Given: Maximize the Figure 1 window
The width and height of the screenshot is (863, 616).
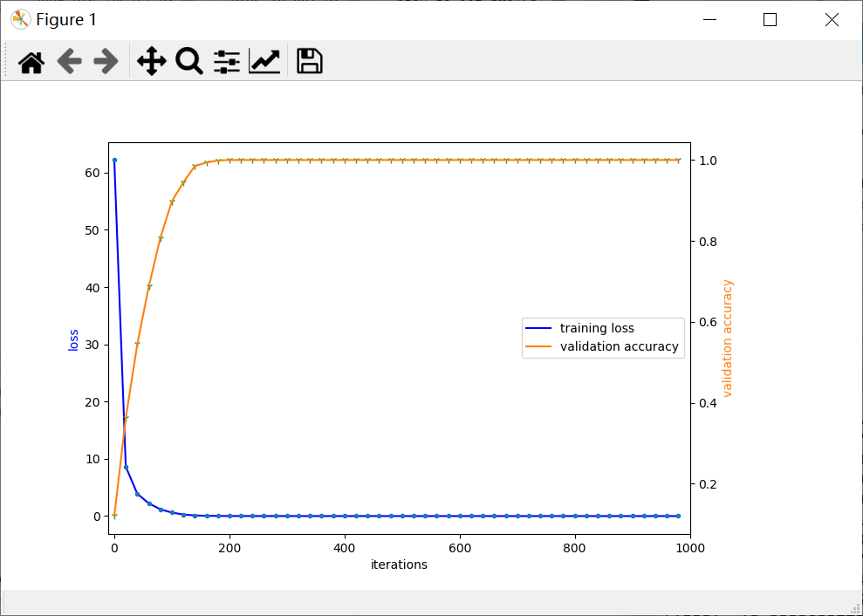Looking at the screenshot, I should [x=770, y=20].
